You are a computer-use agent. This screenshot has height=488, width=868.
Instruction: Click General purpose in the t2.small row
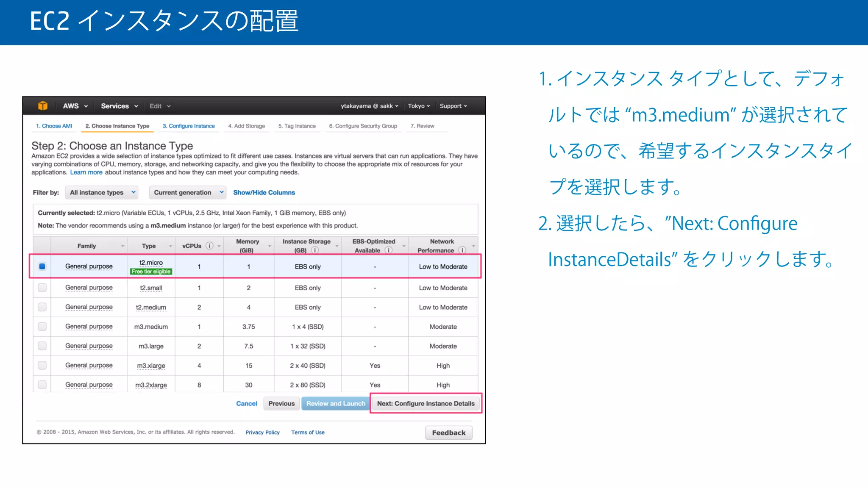point(89,288)
